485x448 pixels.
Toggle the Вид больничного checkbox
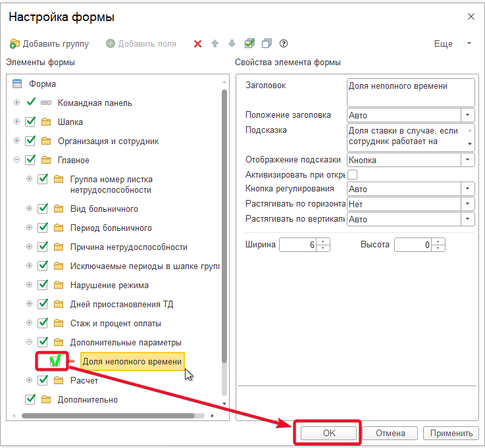pyautogui.click(x=43, y=209)
